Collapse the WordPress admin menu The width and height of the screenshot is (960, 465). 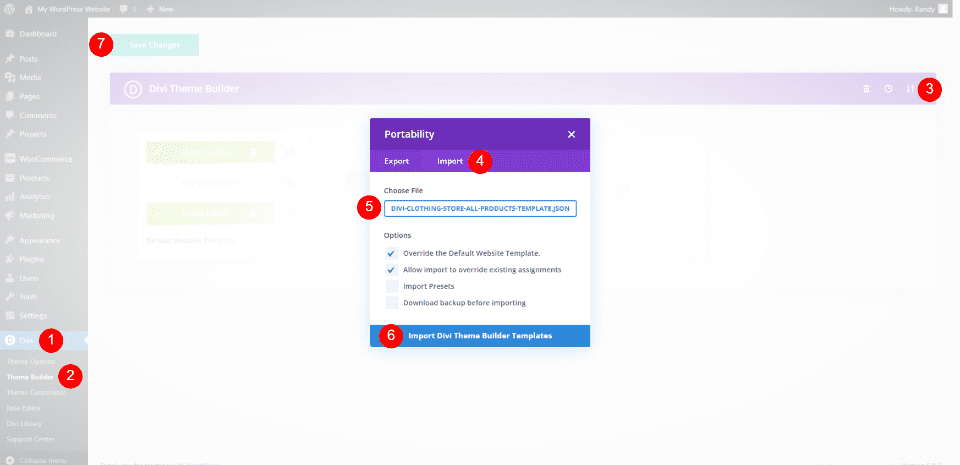(x=37, y=460)
